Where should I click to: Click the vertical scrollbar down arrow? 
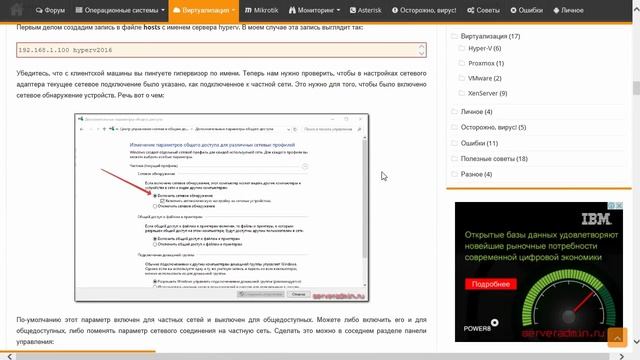(x=636, y=342)
